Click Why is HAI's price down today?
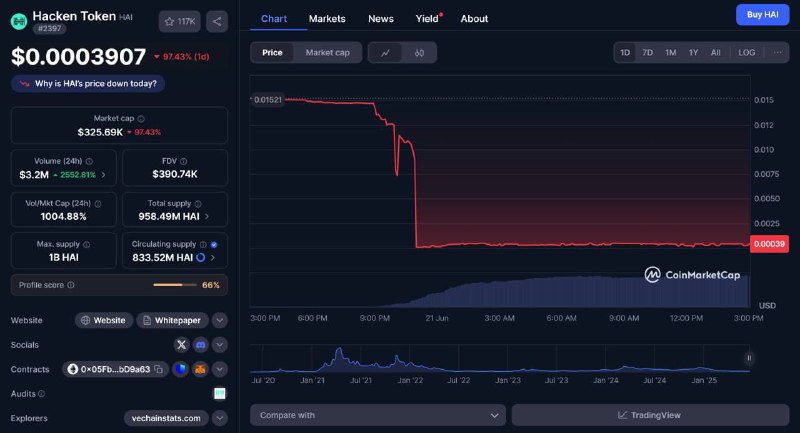The height and width of the screenshot is (433, 800). click(88, 84)
